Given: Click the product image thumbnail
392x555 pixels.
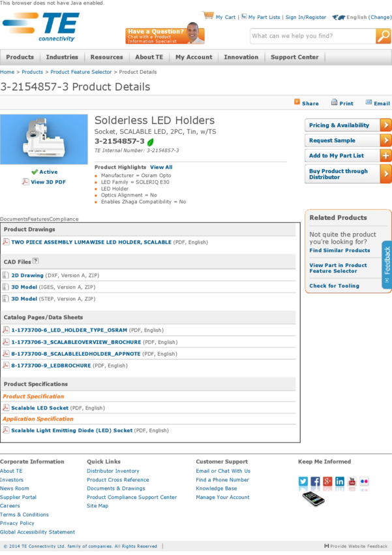Looking at the screenshot, I should pos(44,139).
